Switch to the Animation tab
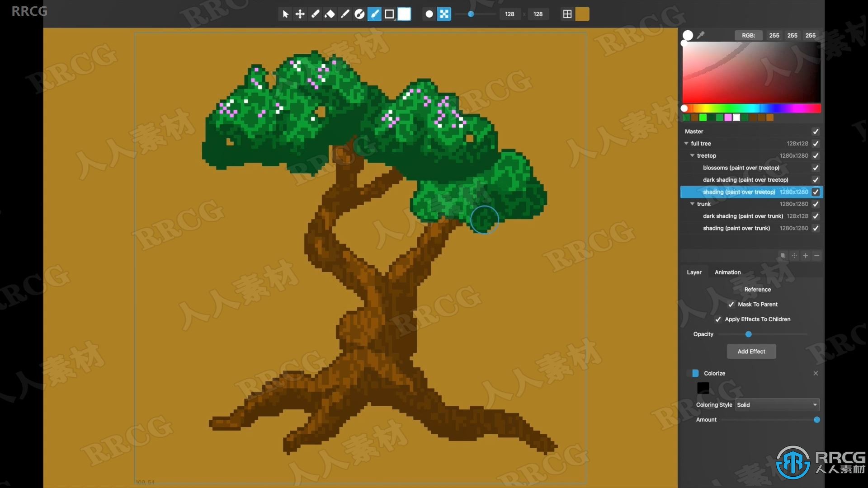Viewport: 868px width, 488px height. coord(727,272)
